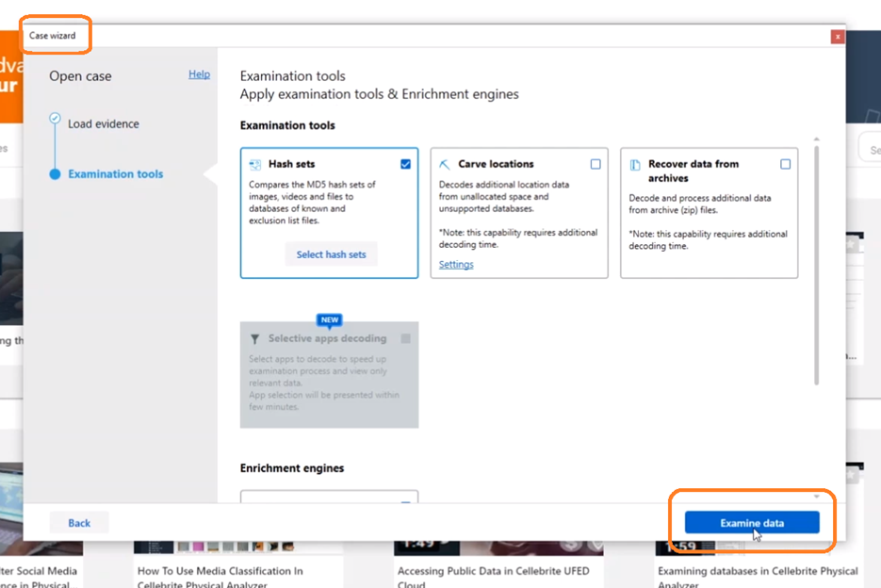Close the Case wizard dialog
This screenshot has height=588, width=881.
(x=837, y=37)
